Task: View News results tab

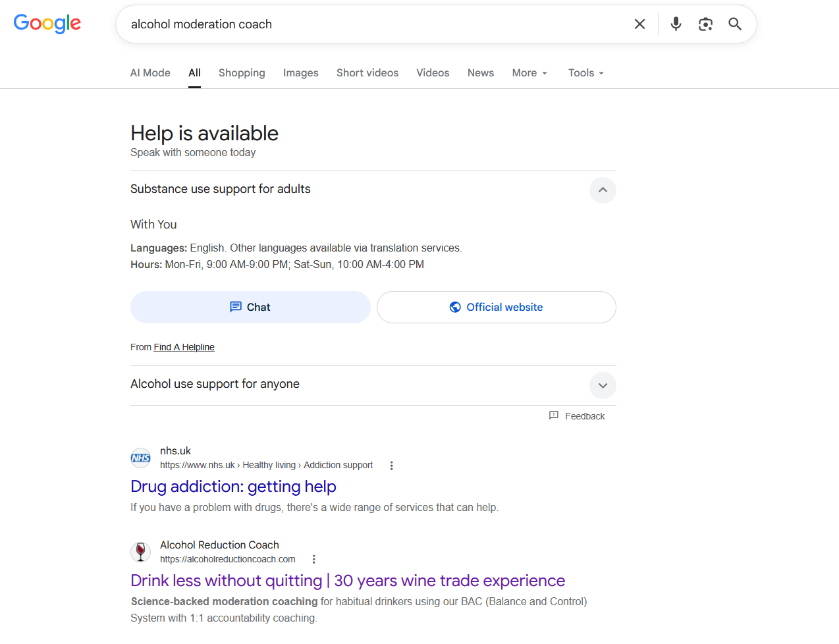Action: pyautogui.click(x=481, y=73)
